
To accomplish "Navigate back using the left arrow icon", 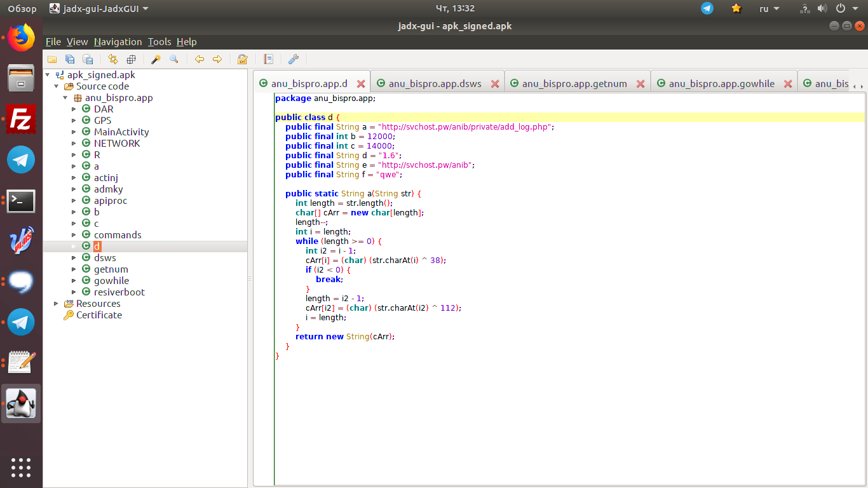I will pyautogui.click(x=200, y=59).
